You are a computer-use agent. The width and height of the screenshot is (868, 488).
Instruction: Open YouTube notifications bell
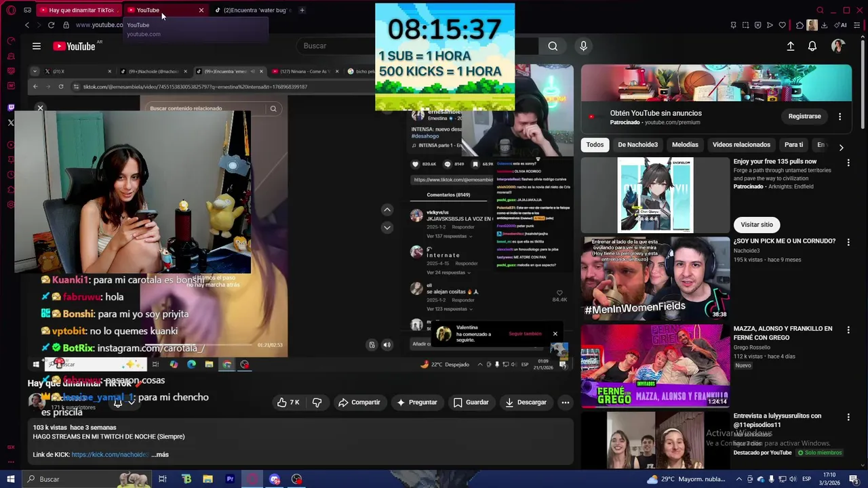coord(812,46)
